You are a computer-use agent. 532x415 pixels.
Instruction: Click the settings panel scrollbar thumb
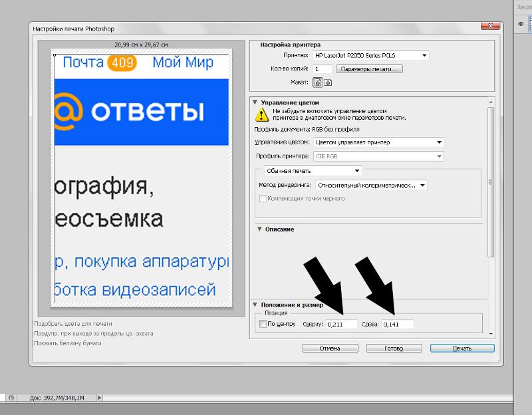click(x=491, y=182)
